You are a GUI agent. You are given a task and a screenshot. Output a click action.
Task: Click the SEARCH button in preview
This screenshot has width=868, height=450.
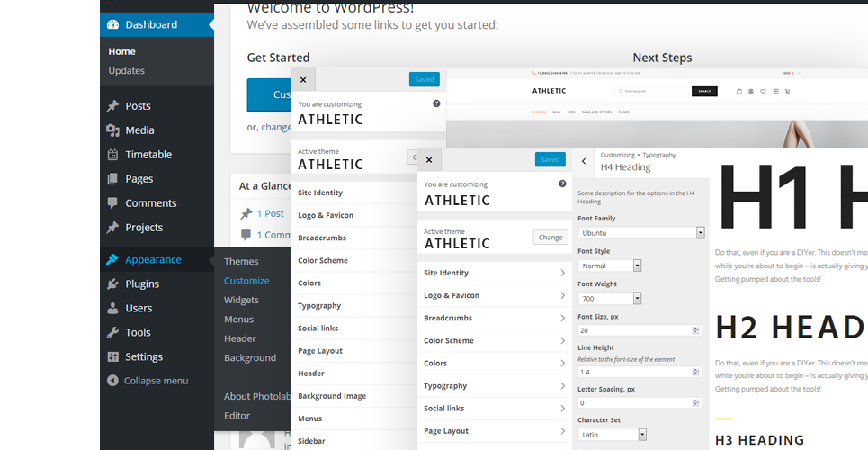point(704,92)
